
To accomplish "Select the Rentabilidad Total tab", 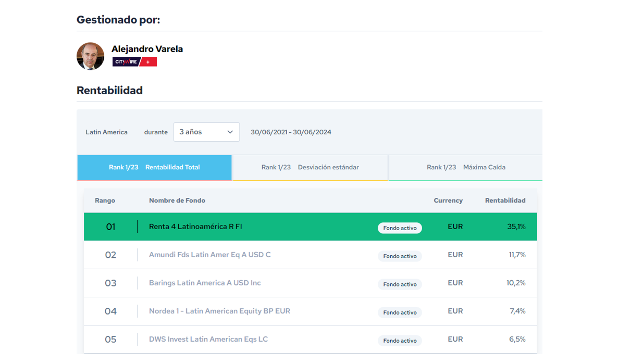I will click(x=154, y=168).
